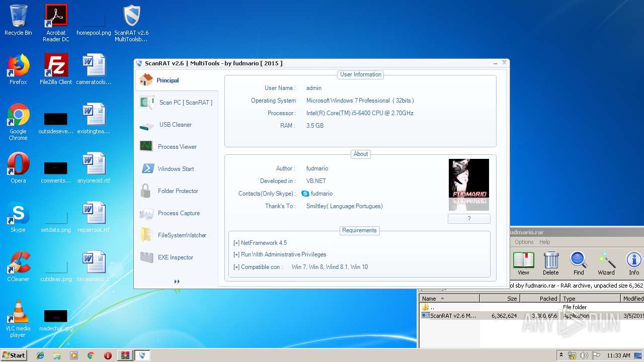Sort WinRAR list by Name column
This screenshot has height=362, width=644.
click(x=449, y=298)
